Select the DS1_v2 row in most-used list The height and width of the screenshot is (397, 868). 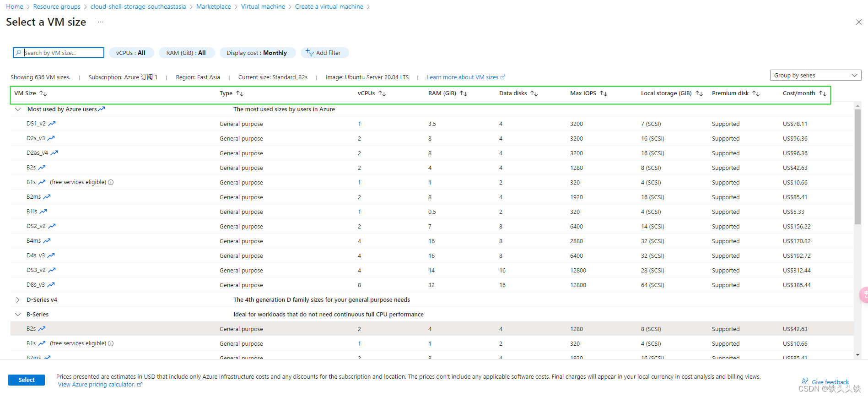pyautogui.click(x=432, y=124)
